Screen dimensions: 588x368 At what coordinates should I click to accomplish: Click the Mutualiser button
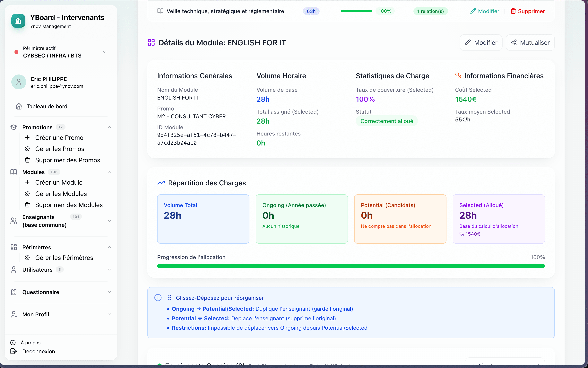(x=530, y=43)
